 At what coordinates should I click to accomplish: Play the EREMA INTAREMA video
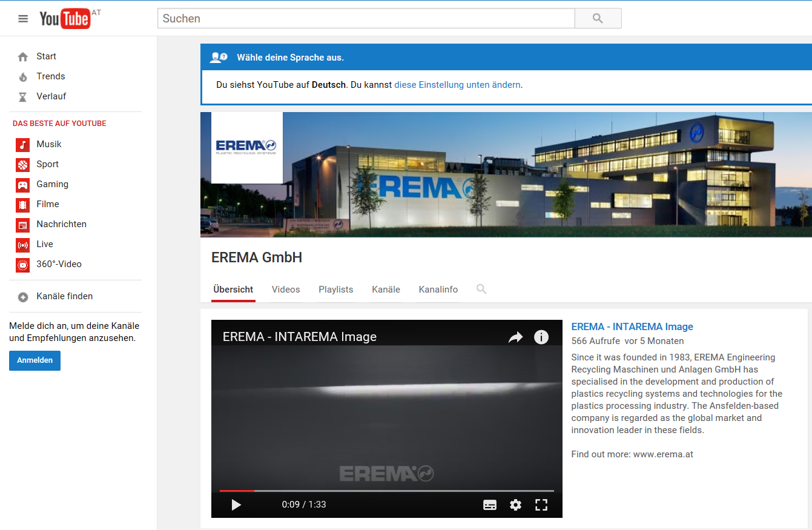[x=236, y=505]
